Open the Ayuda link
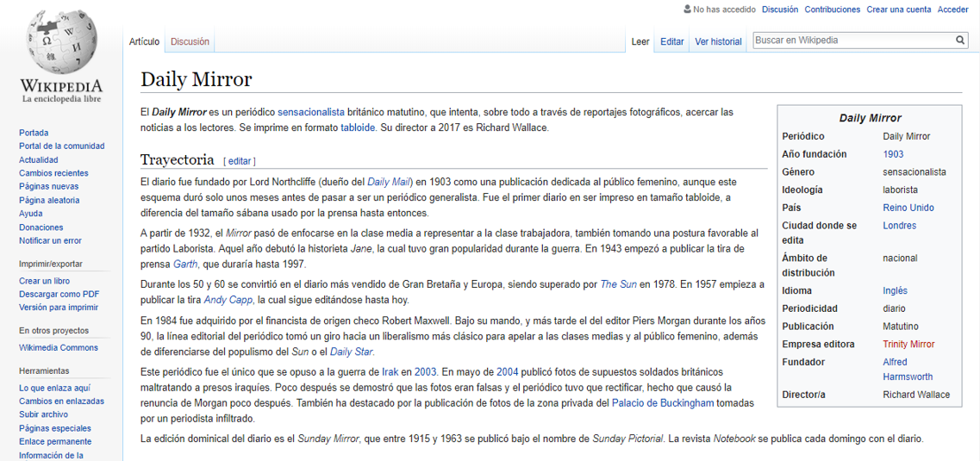 click(31, 214)
